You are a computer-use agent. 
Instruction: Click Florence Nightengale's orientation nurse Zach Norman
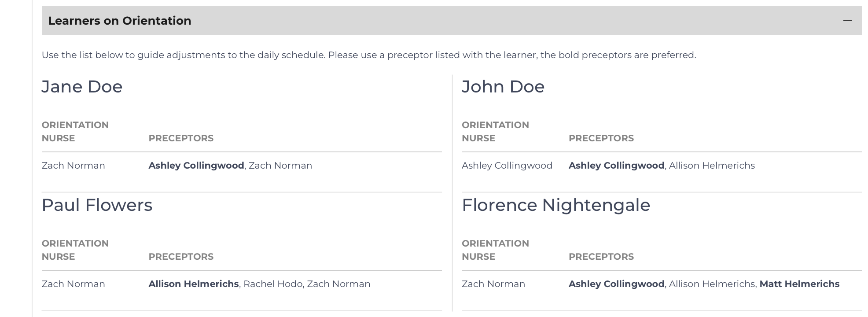[x=493, y=284]
